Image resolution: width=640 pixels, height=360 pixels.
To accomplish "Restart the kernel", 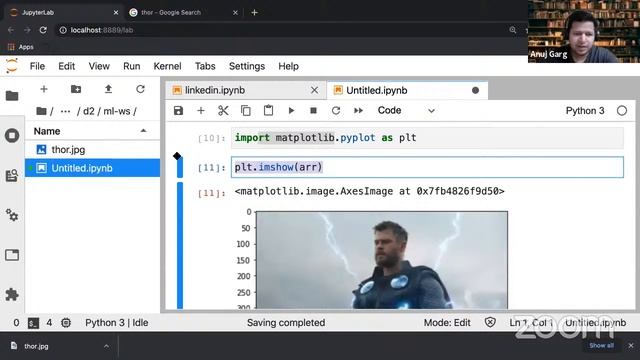I will coord(336,111).
